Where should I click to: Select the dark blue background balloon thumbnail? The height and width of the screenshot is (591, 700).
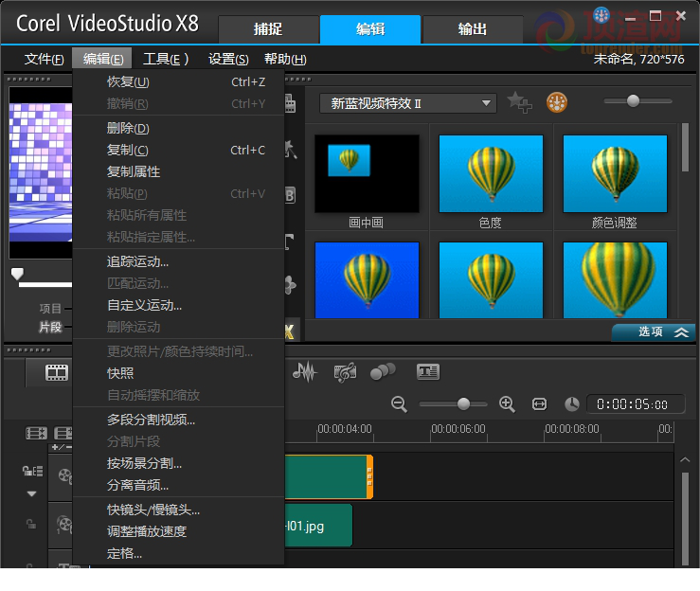(367, 280)
